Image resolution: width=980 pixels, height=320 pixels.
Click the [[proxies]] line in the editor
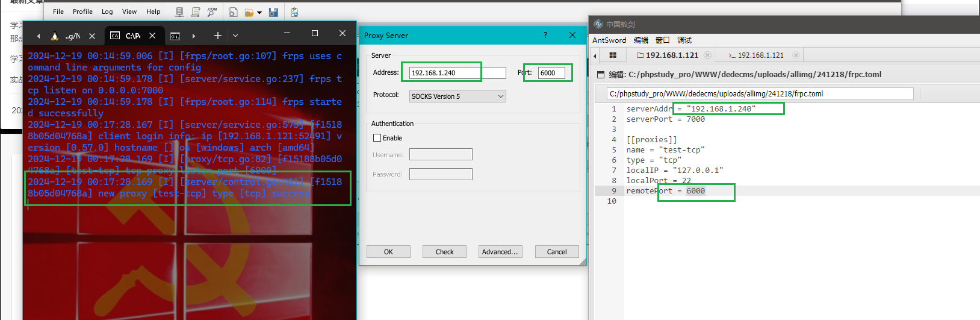(651, 140)
